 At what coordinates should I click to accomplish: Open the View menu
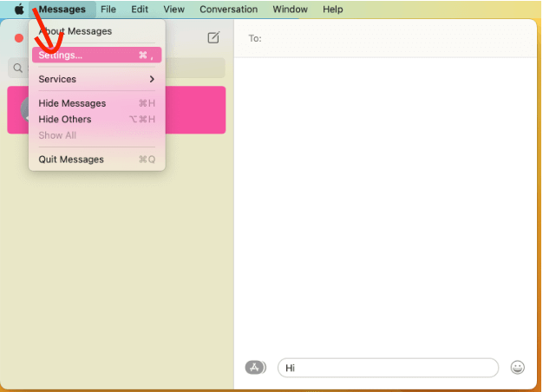(173, 10)
